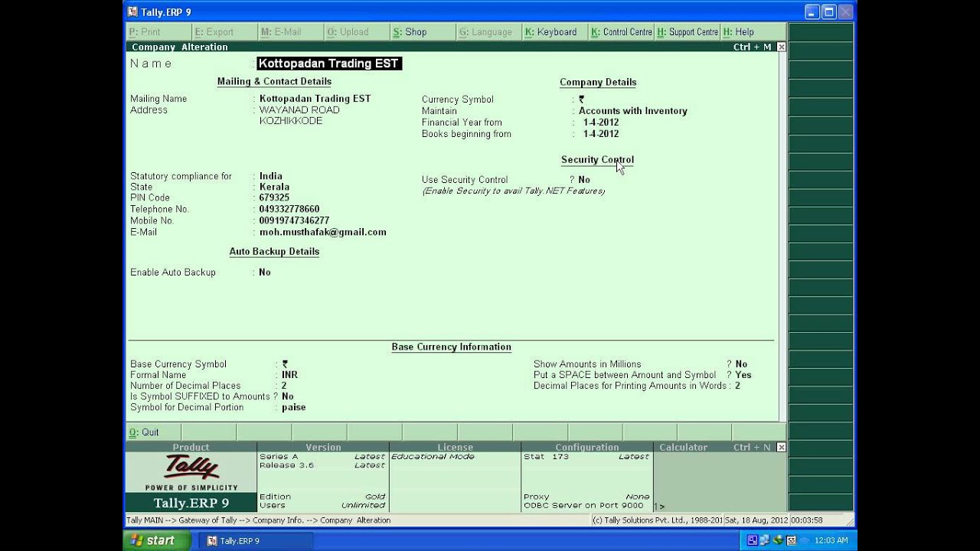This screenshot has width=980, height=551.
Task: Open the Control Centre button
Action: pos(620,32)
